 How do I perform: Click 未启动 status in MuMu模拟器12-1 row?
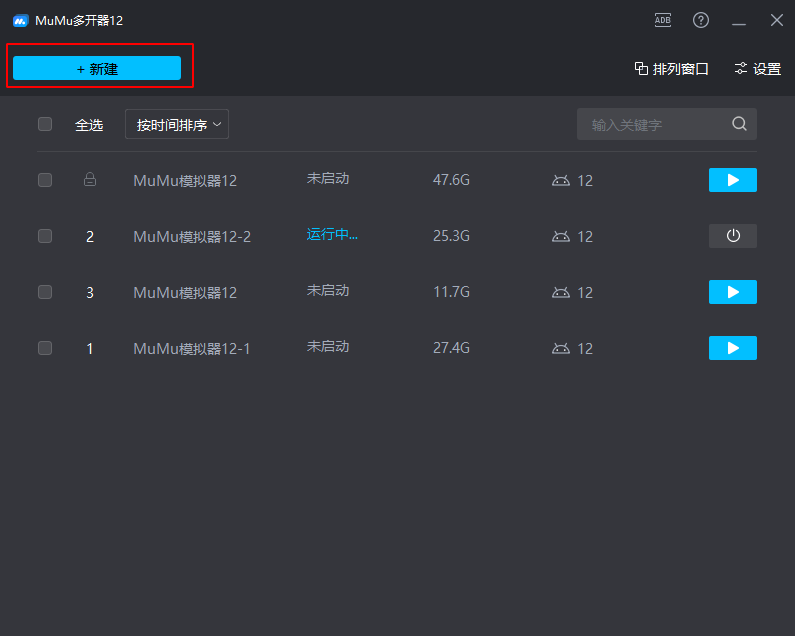tap(328, 346)
